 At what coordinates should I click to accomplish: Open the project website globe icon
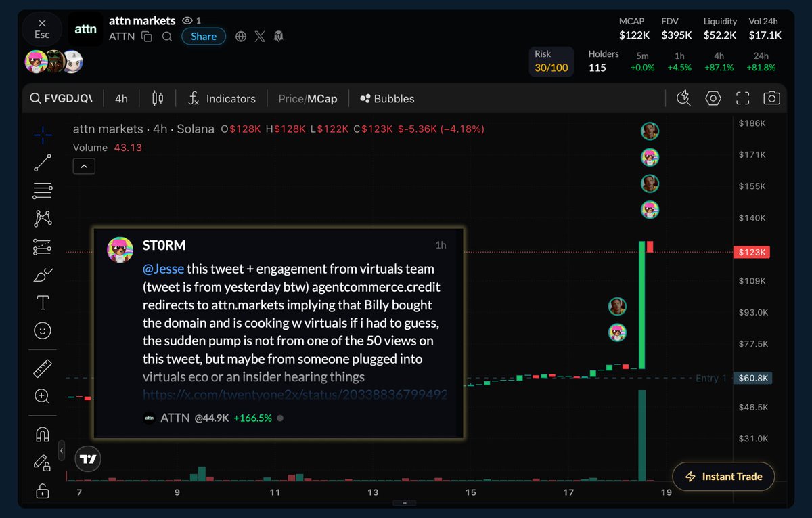click(241, 37)
